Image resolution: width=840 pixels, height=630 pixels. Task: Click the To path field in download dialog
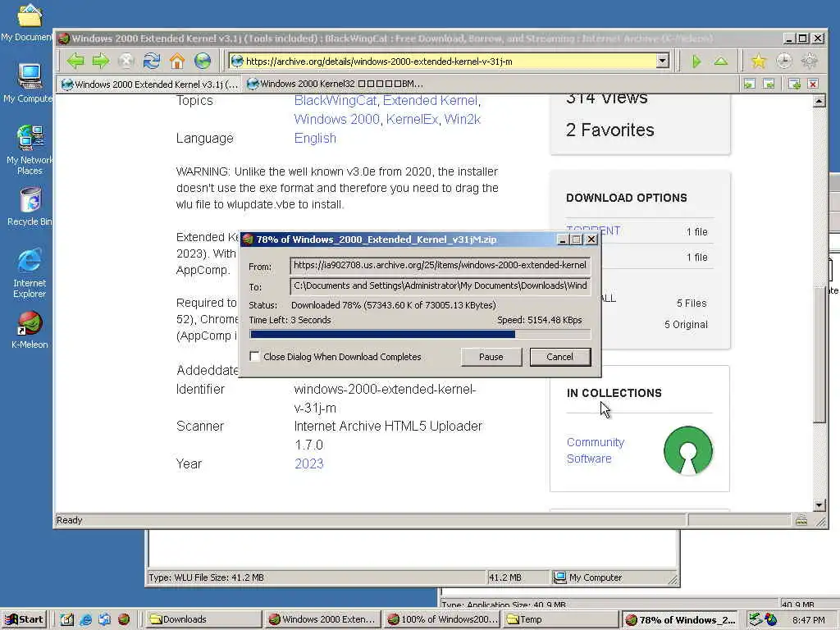[440, 286]
